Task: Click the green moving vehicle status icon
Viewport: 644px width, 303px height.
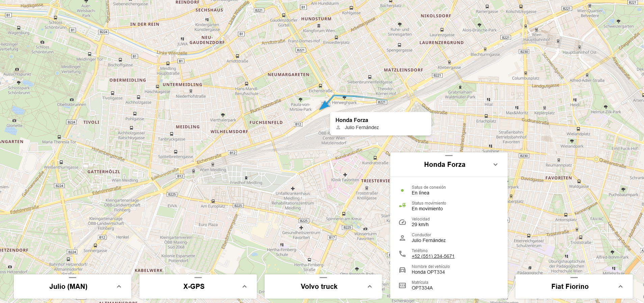Action: [402, 206]
